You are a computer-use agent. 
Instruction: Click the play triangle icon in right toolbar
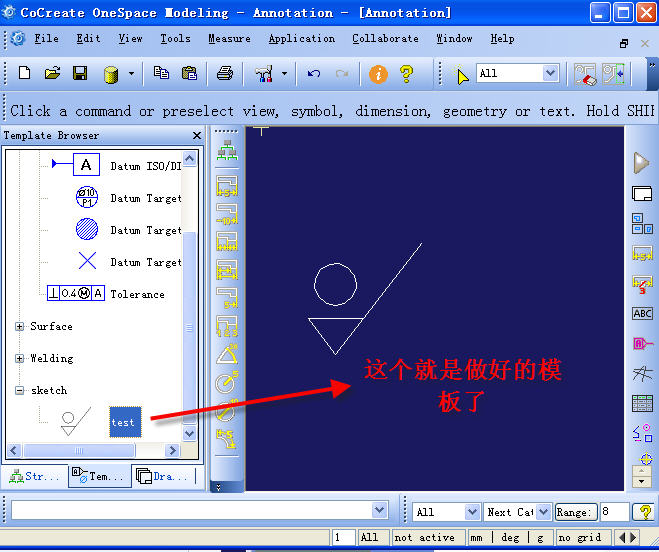(x=641, y=163)
